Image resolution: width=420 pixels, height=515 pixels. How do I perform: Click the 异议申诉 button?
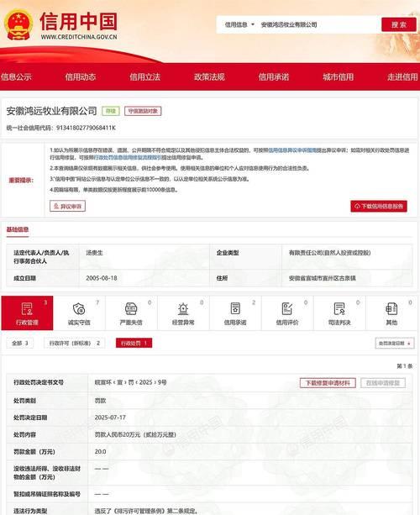pos(68,207)
